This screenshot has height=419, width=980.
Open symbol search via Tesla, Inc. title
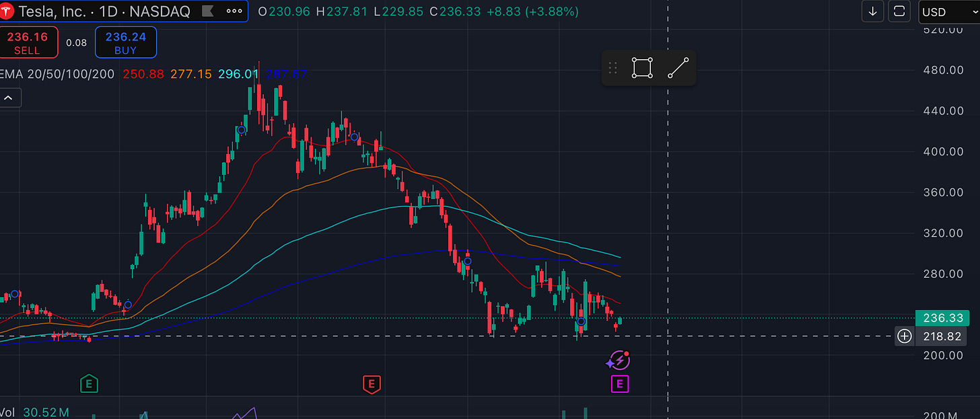(104, 11)
